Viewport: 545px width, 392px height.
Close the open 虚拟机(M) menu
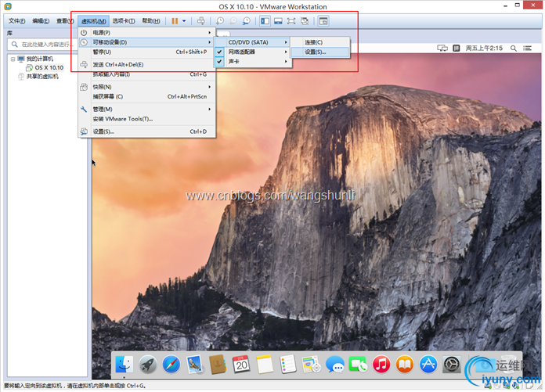(x=93, y=21)
